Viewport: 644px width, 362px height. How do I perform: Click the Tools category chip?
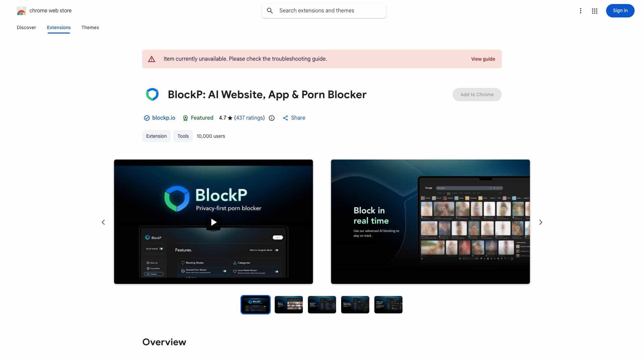(183, 136)
